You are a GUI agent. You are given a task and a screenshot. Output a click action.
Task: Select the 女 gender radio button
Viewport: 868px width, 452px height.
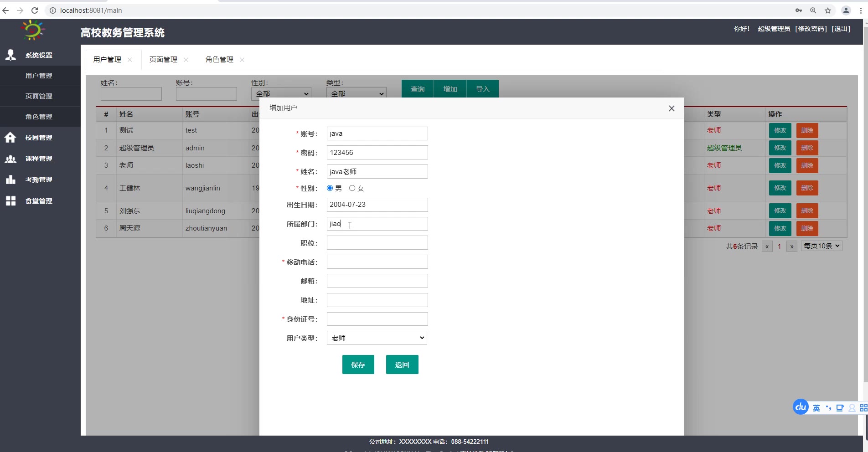click(x=352, y=188)
